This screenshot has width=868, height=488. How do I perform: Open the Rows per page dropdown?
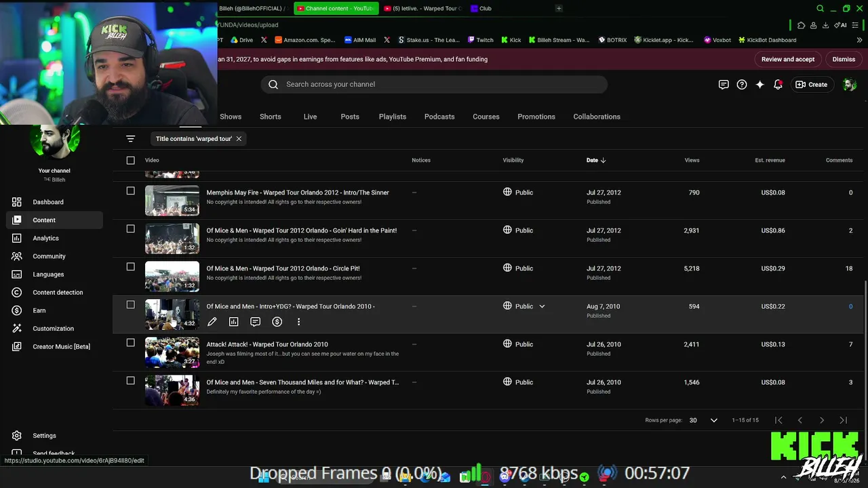(703, 420)
